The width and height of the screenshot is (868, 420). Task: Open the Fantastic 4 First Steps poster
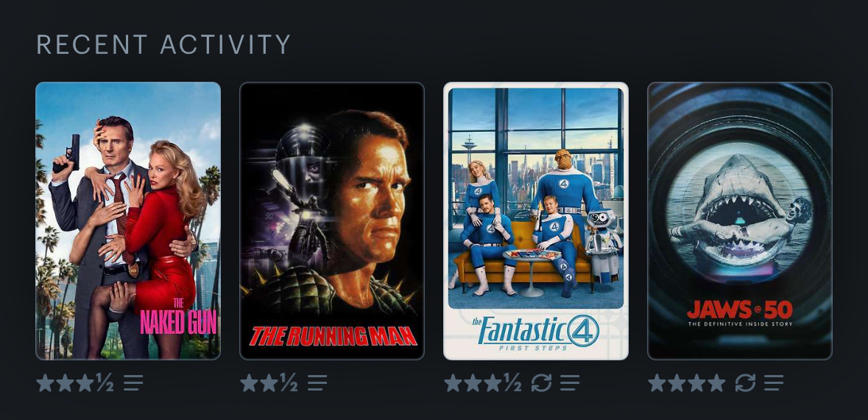536,220
